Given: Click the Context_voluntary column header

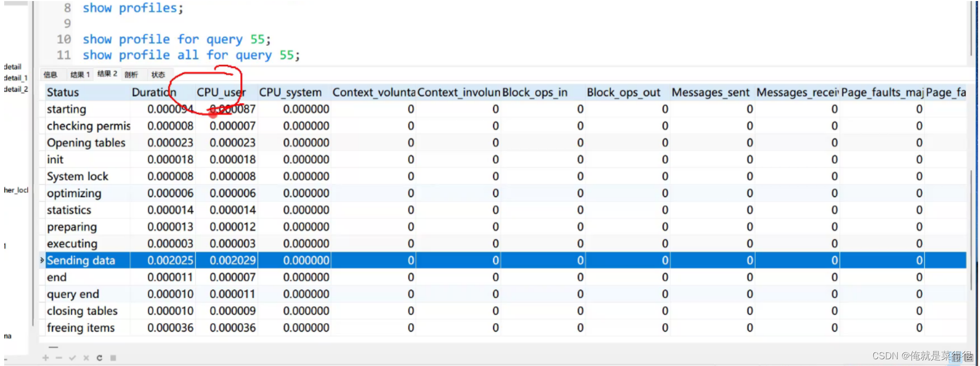Looking at the screenshot, I should (x=373, y=93).
